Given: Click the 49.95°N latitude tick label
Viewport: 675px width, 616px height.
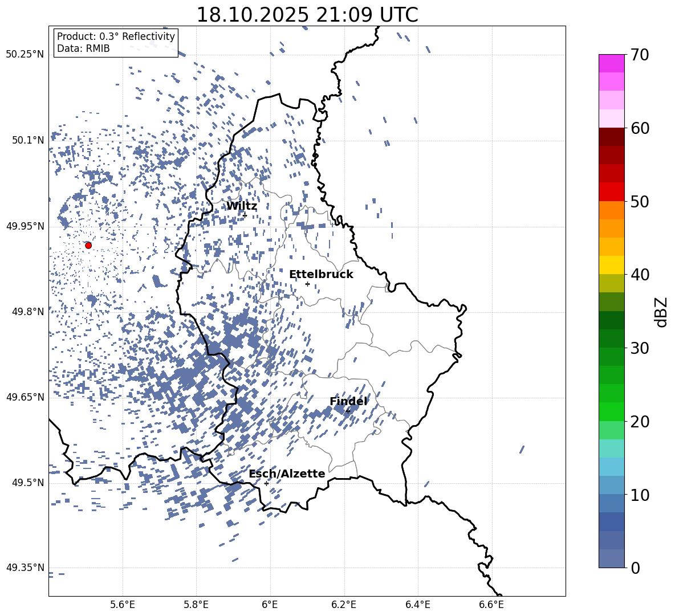Looking at the screenshot, I should point(25,226).
